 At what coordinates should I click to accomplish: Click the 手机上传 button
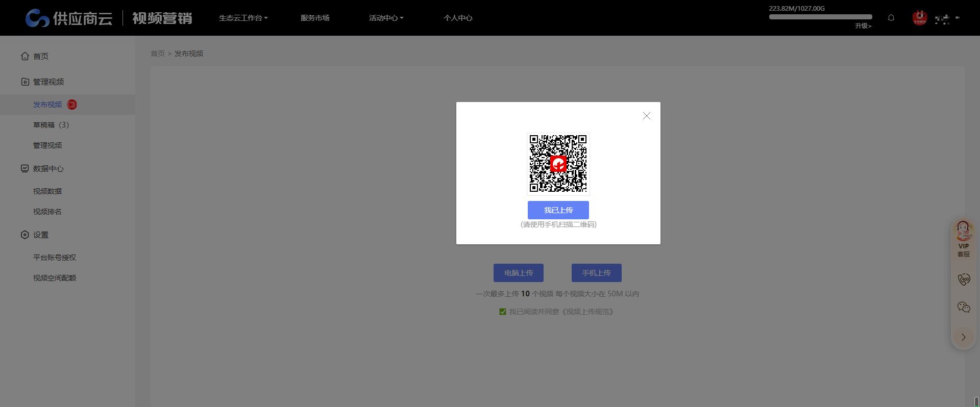pyautogui.click(x=597, y=273)
